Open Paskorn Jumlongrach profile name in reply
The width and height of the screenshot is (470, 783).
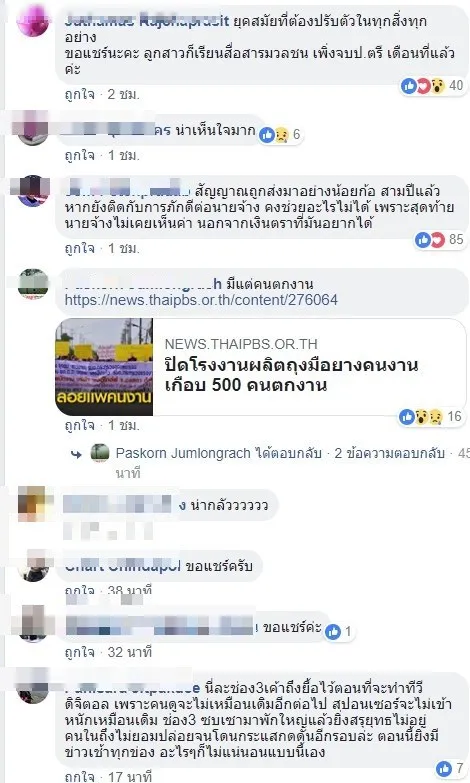pyautogui.click(x=183, y=453)
